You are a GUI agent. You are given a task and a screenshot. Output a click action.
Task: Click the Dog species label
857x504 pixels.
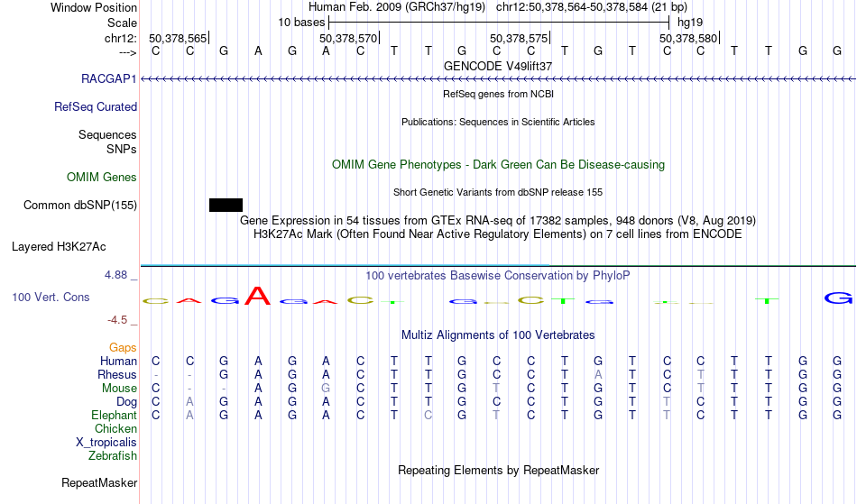126,402
